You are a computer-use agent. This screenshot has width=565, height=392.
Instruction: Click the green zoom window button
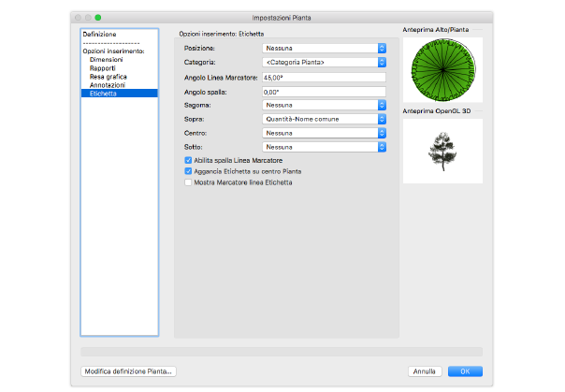97,18
